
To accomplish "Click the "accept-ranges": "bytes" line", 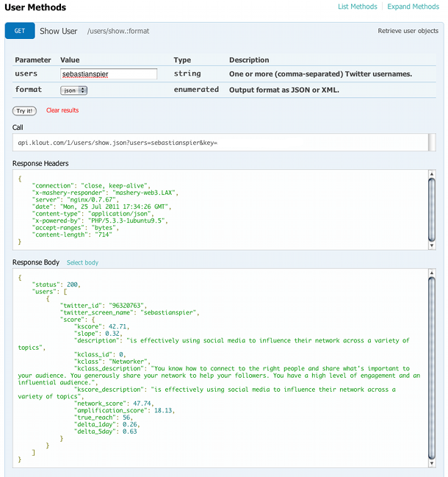I will click(75, 228).
